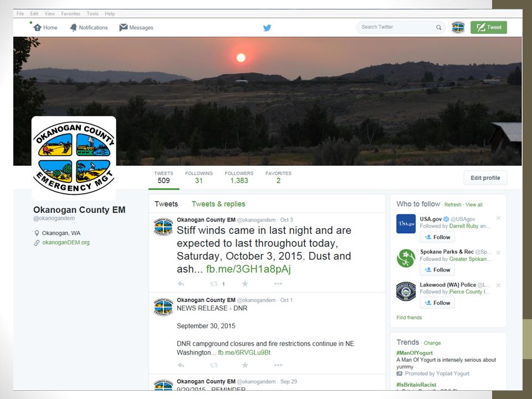This screenshot has width=532, height=399.
Task: Go to Home in Twitter navigation
Action: point(45,28)
